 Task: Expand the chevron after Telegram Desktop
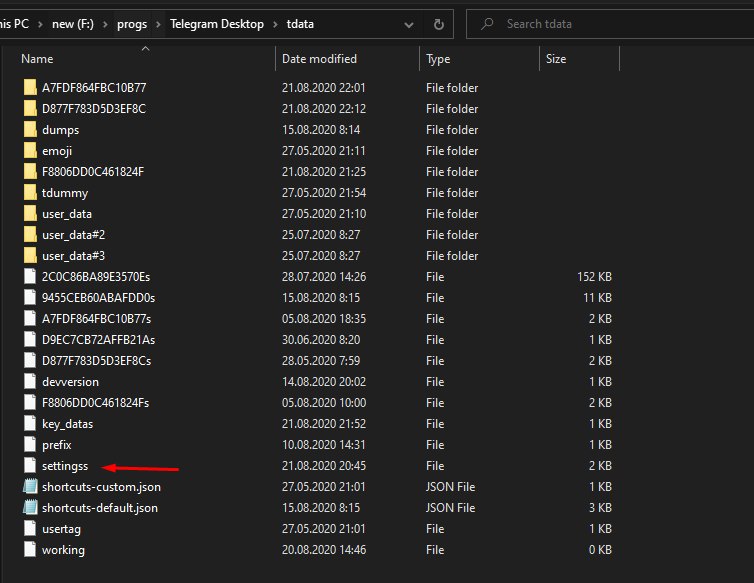pos(276,24)
